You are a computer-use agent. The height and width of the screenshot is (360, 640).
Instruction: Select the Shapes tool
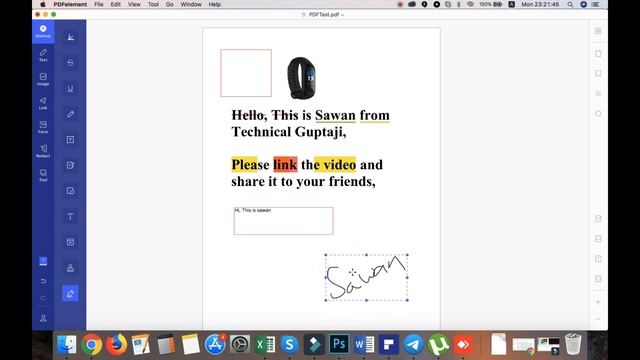click(70, 191)
